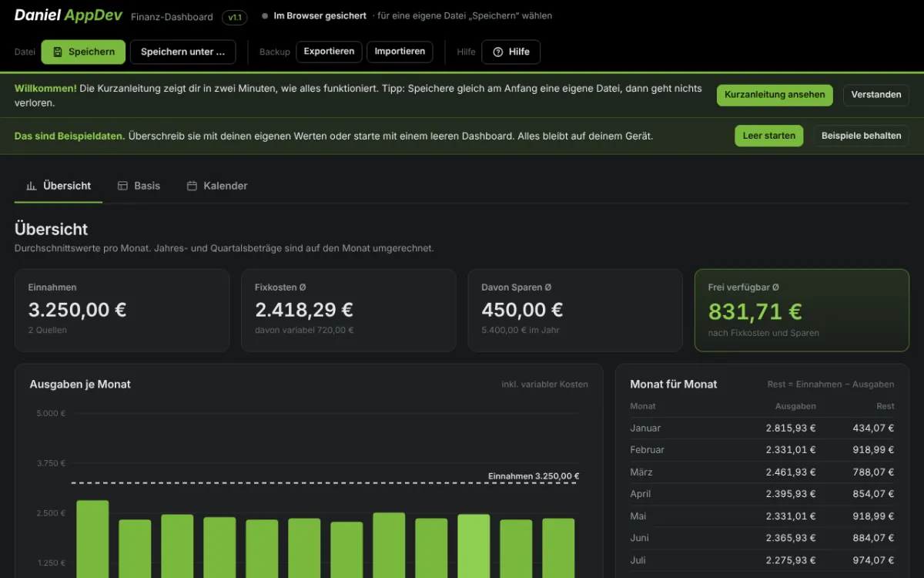The image size is (924, 578).
Task: Click the Finanz-Dashboard title text
Action: coord(172,17)
